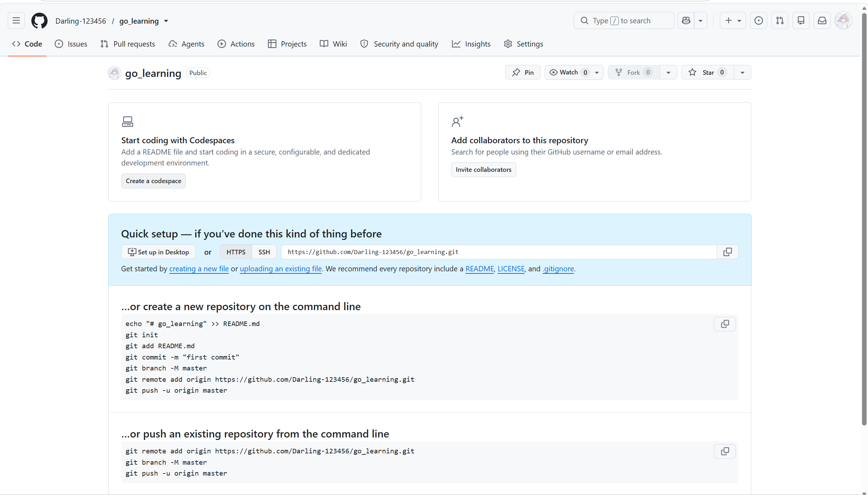Click Add collaborators to this repository heading

pos(520,140)
